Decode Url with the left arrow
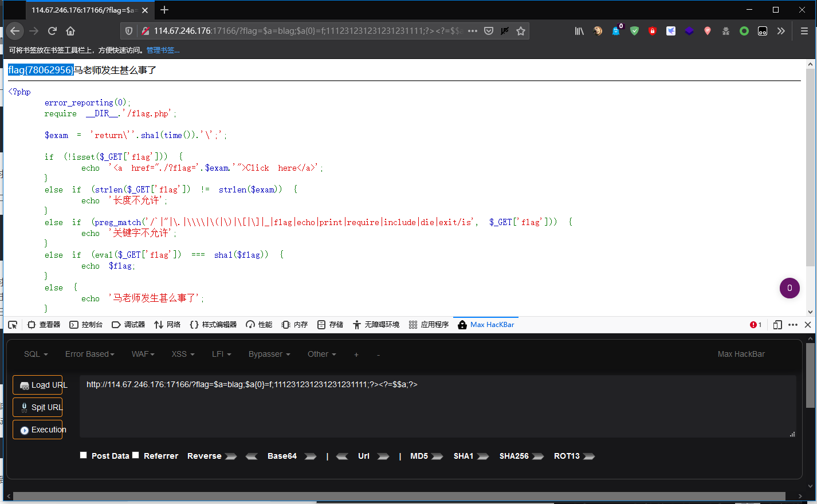 (x=342, y=456)
